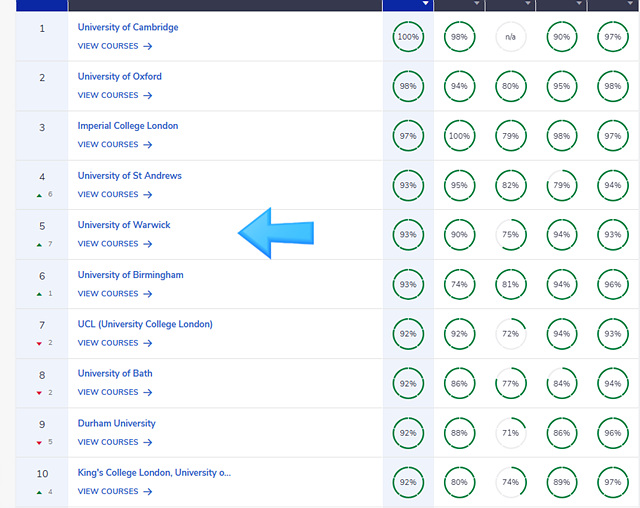Click Bath's 84% score circle
640x508 pixels.
(562, 384)
